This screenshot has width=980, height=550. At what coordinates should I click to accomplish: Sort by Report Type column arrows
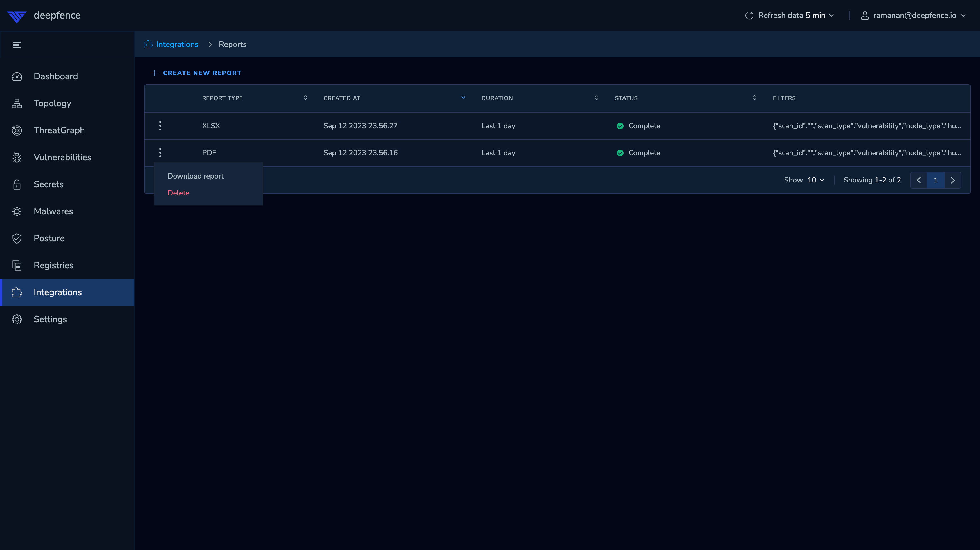[305, 98]
